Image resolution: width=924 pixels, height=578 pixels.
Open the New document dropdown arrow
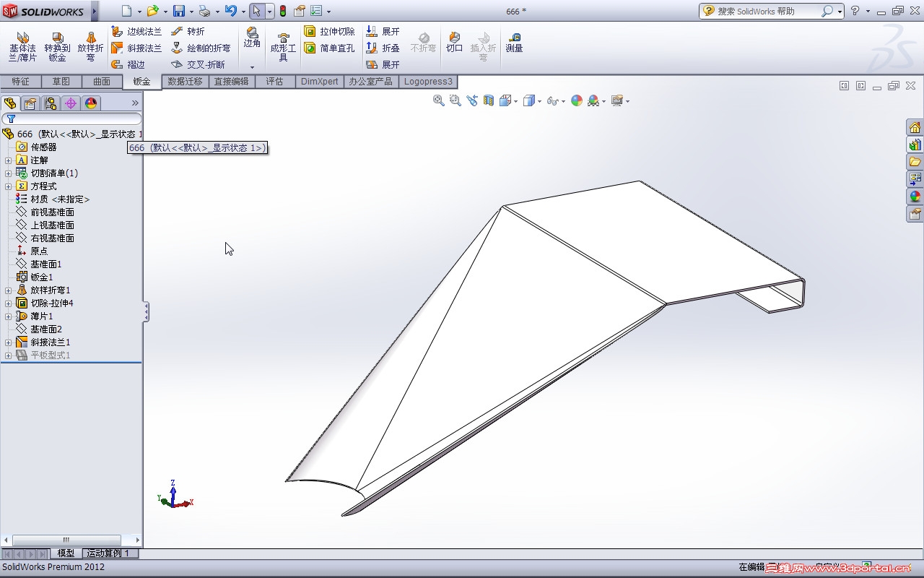(x=139, y=12)
